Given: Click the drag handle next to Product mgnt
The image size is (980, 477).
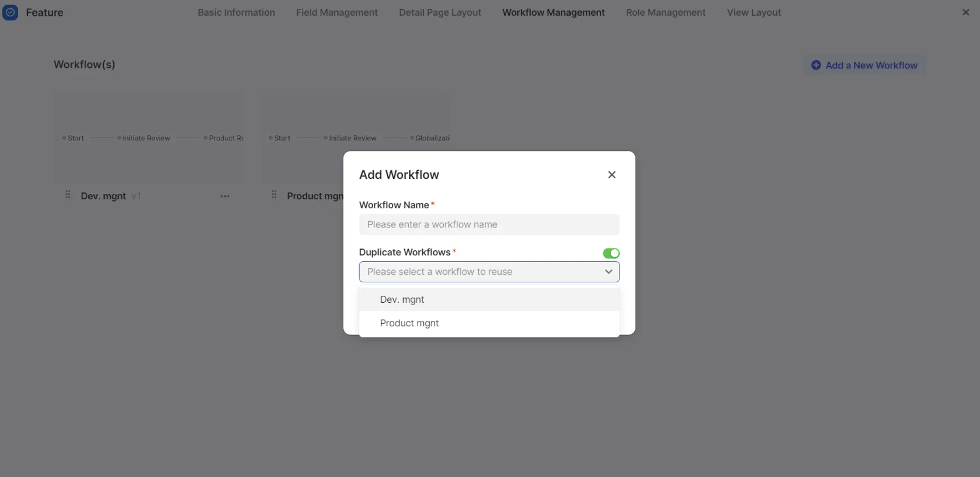Looking at the screenshot, I should point(274,195).
